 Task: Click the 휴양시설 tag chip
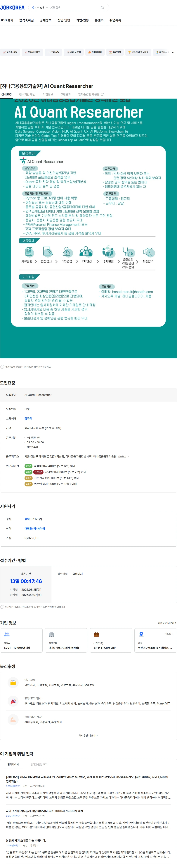click(115, 52)
